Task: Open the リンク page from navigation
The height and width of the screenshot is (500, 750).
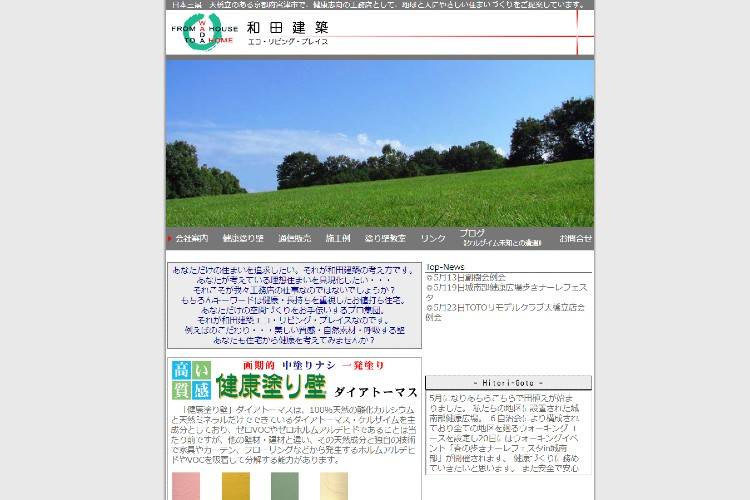Action: [433, 239]
